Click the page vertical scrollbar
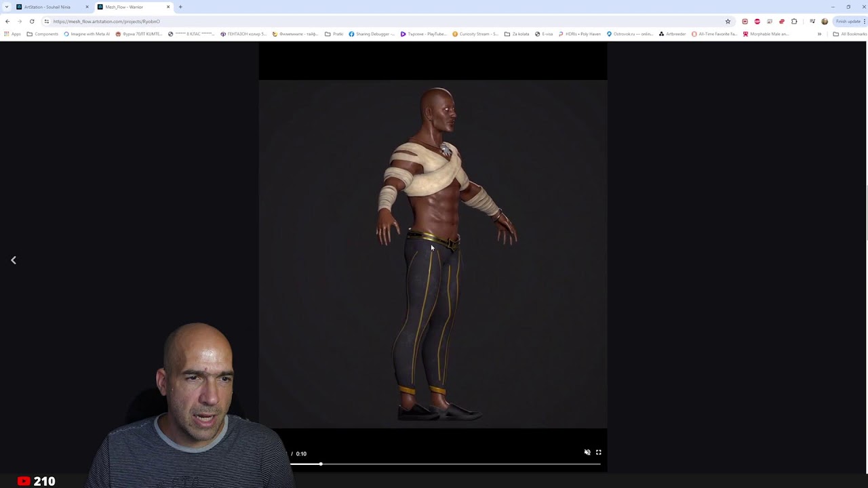The height and width of the screenshot is (488, 868). pyautogui.click(x=866, y=212)
